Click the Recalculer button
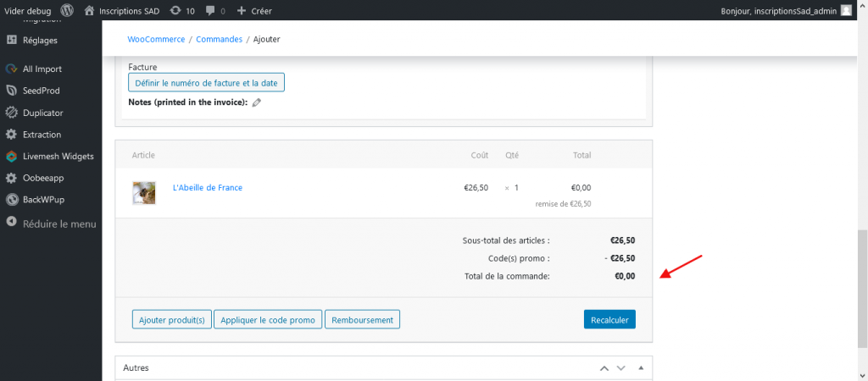Screen dimensions: 868x381 click(x=609, y=320)
